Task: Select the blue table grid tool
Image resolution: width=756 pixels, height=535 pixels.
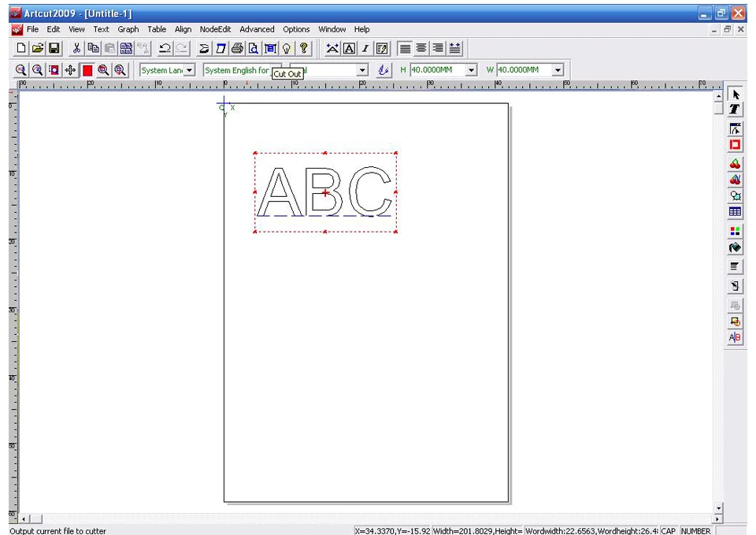Action: [x=735, y=211]
